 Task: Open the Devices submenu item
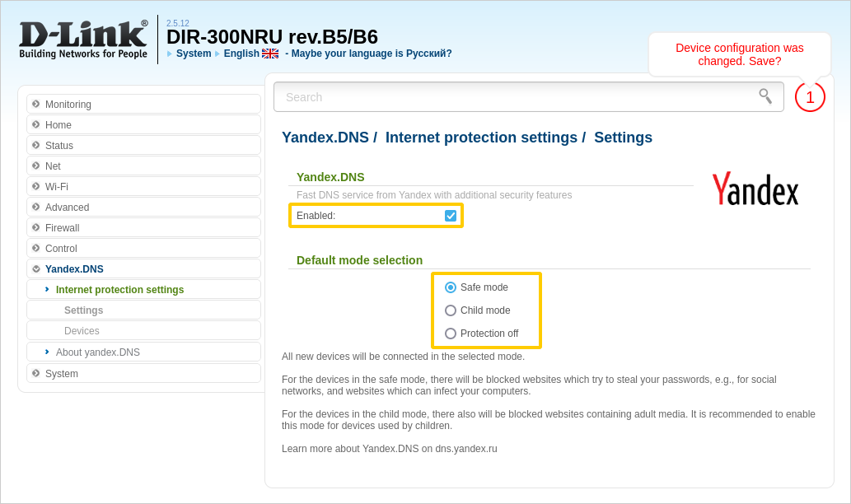pos(82,331)
